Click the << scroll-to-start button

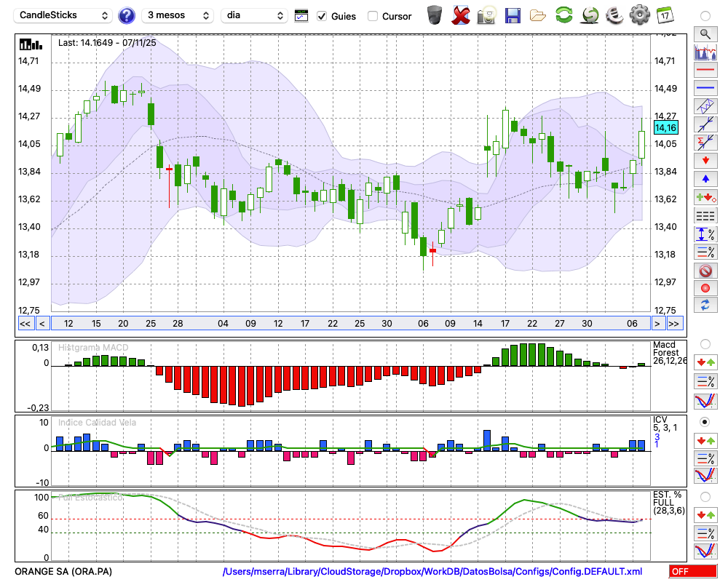(x=25, y=323)
